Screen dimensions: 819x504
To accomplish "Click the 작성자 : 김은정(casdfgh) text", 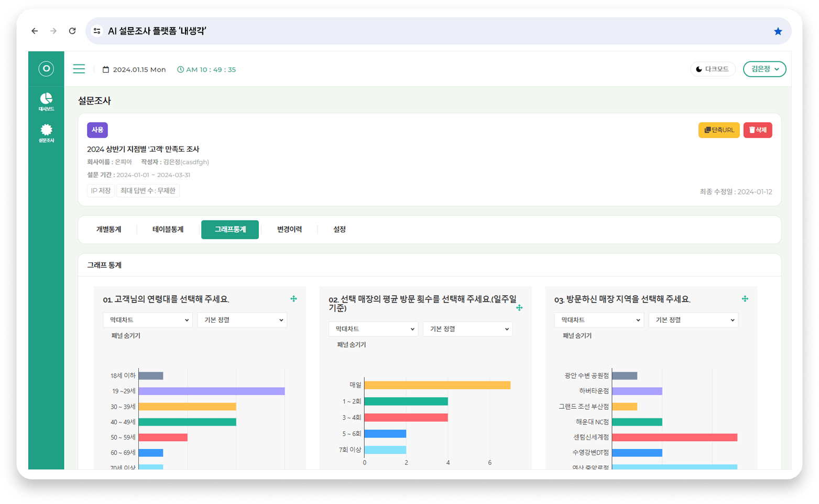I will [x=175, y=162].
